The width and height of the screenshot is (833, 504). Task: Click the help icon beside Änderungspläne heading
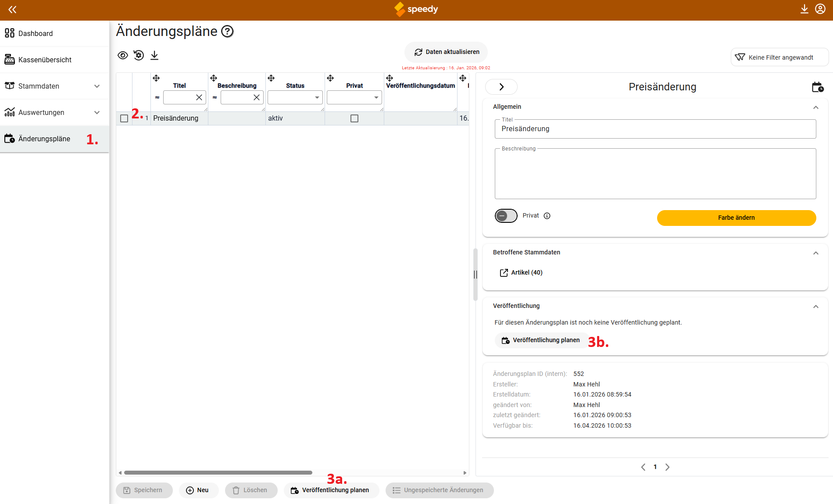(227, 32)
